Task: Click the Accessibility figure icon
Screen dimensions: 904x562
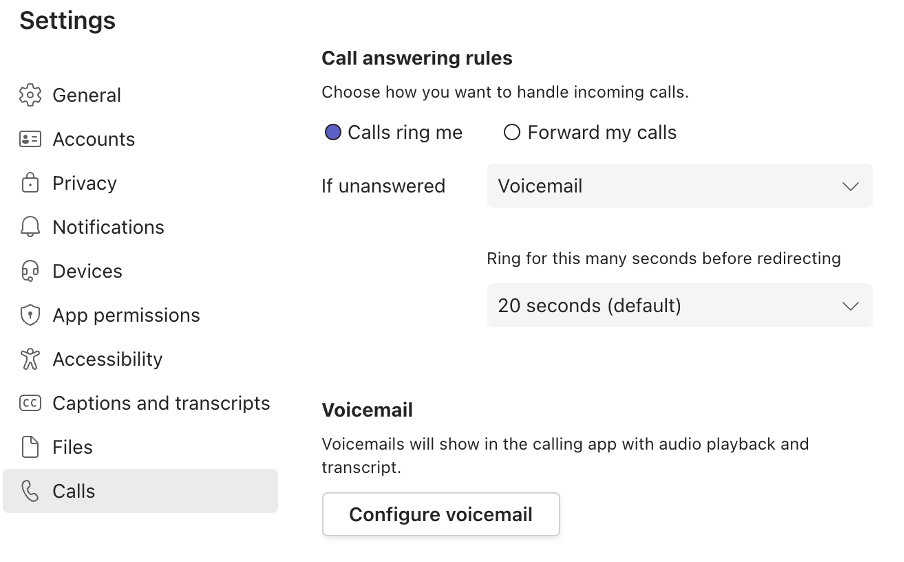Action: [30, 359]
